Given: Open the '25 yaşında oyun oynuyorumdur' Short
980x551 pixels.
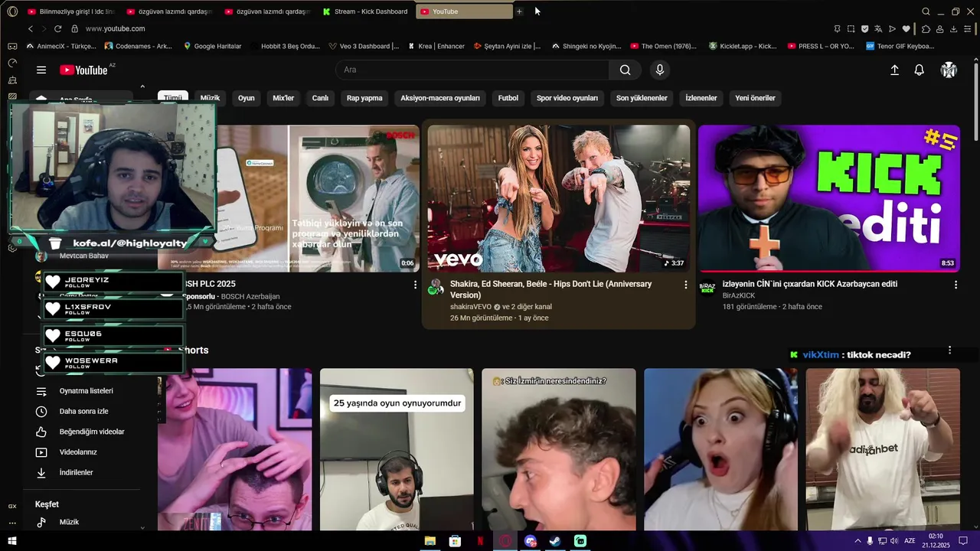Looking at the screenshot, I should click(397, 449).
